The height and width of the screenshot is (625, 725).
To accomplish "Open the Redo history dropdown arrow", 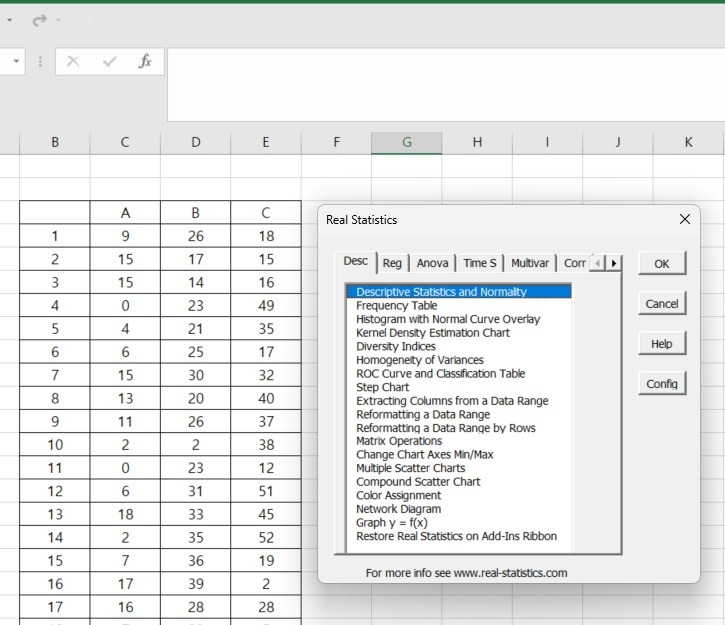I will click(x=58, y=20).
